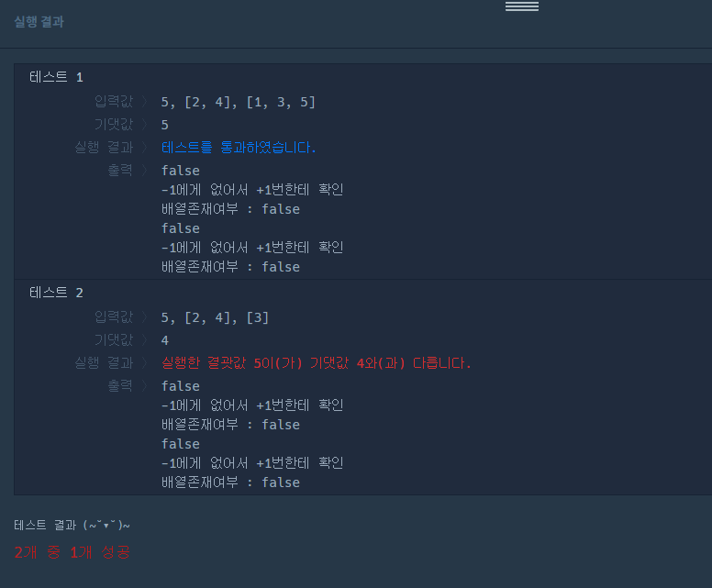Click second 'false' output line in test 2
The height and width of the screenshot is (588, 712).
click(x=181, y=444)
